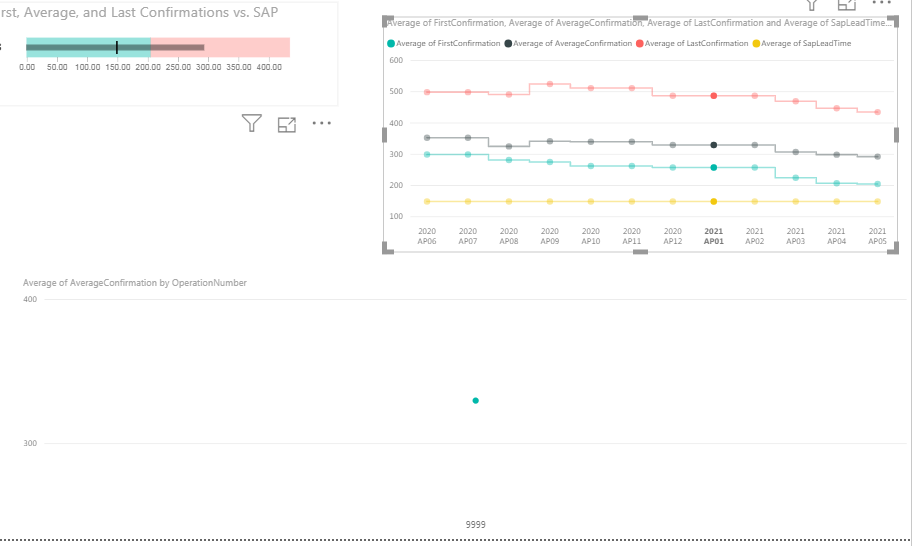Screen dimensions: 918x546
Task: Toggle the Average of AverageConfirmation legend item
Action: (x=568, y=43)
